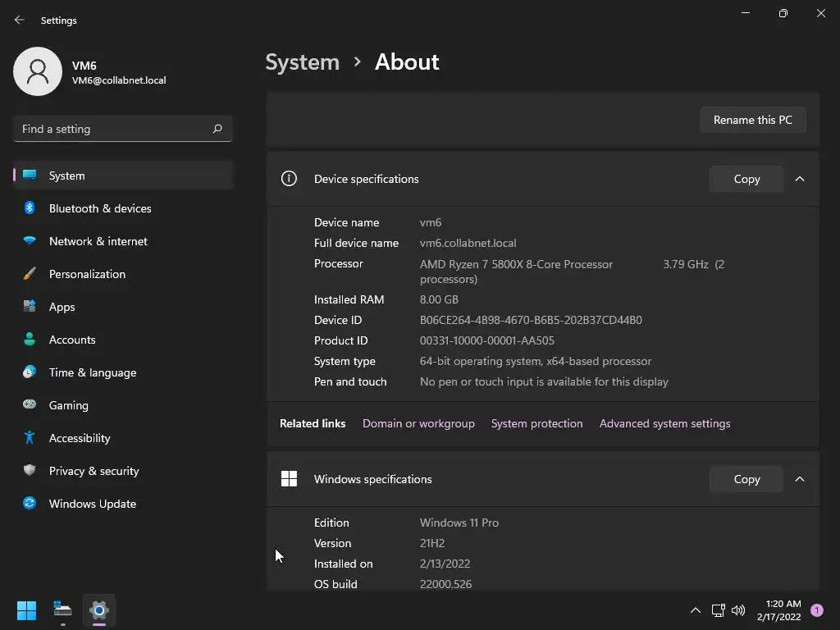Open the Apps settings category

click(62, 307)
